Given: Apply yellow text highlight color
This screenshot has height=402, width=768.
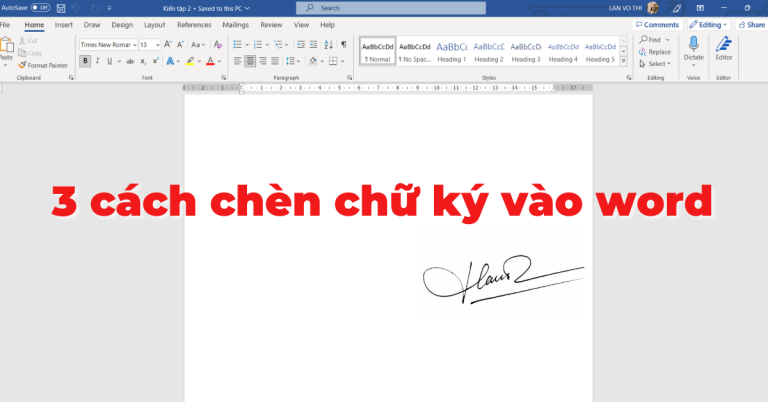Looking at the screenshot, I should click(190, 61).
